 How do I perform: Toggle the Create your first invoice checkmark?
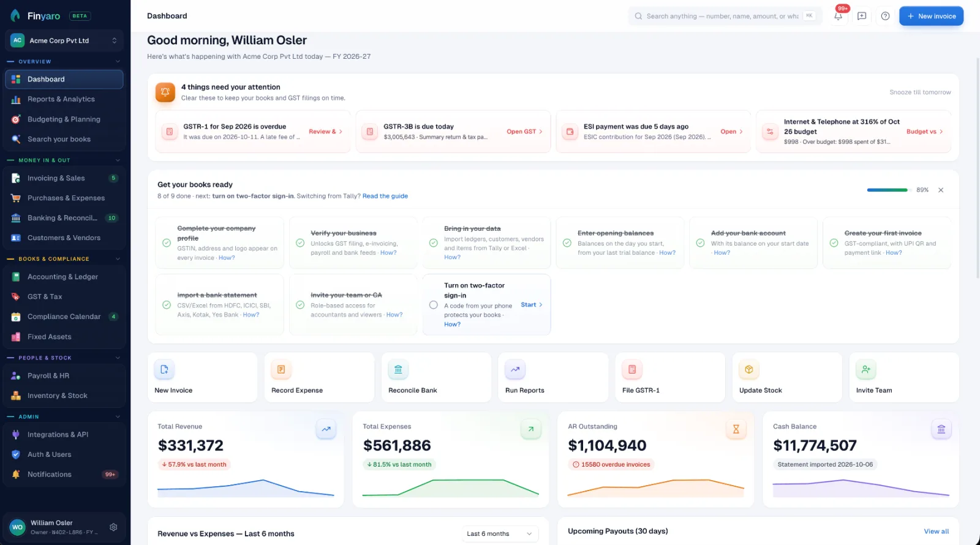(834, 243)
